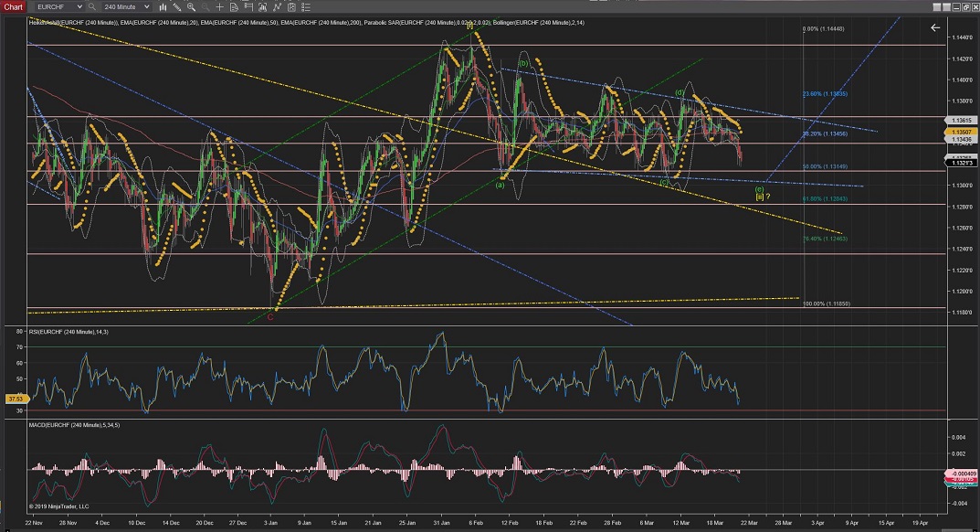The height and width of the screenshot is (532, 980).
Task: Expand the 240 Minute interval dropdown
Action: [146, 6]
